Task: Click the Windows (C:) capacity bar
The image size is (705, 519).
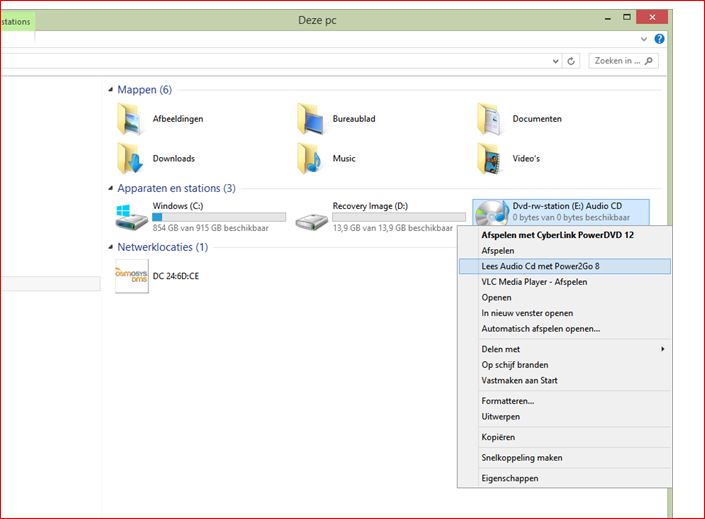Action: click(x=219, y=217)
